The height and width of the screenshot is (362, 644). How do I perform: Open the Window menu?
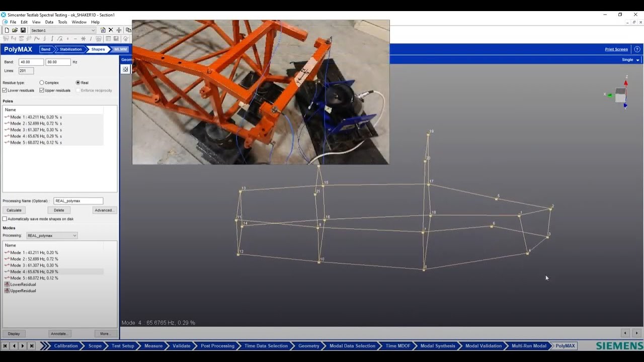[x=79, y=22]
